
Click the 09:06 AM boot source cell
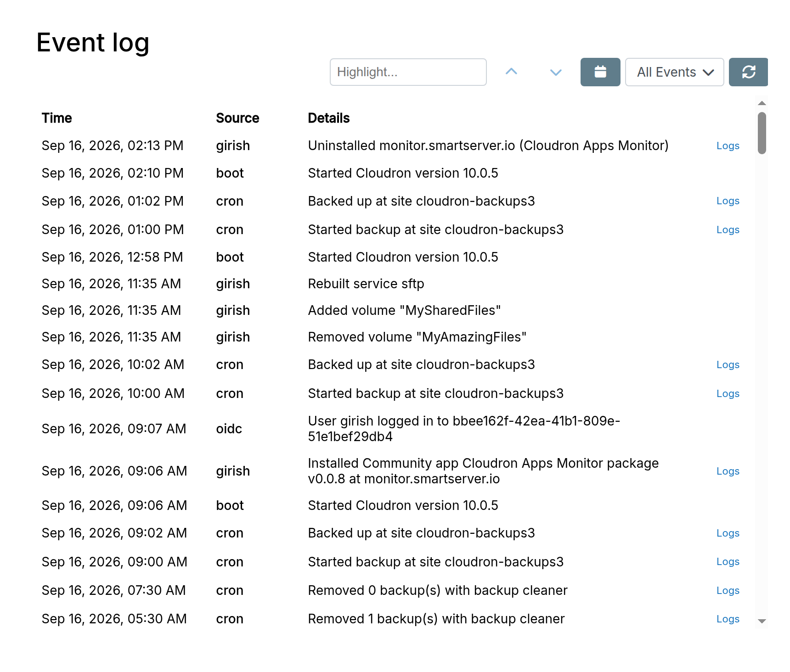coord(230,505)
